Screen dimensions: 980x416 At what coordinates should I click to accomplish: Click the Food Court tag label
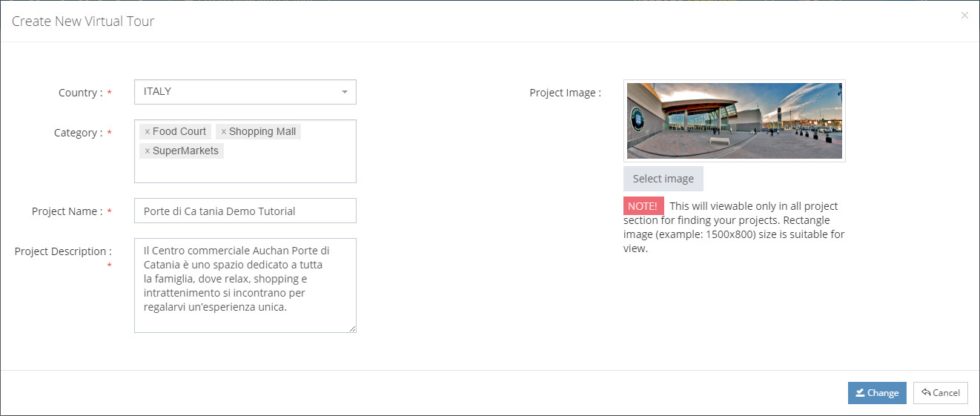(179, 131)
